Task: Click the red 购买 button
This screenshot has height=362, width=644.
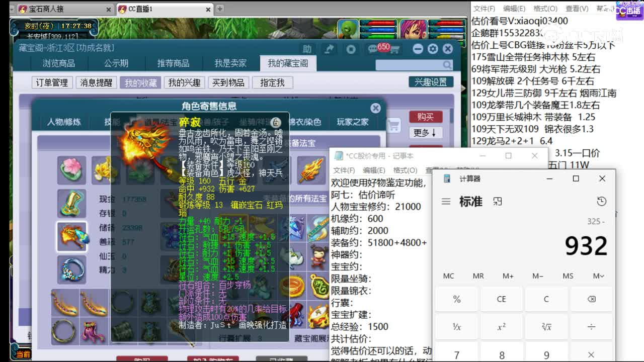Action: [425, 117]
